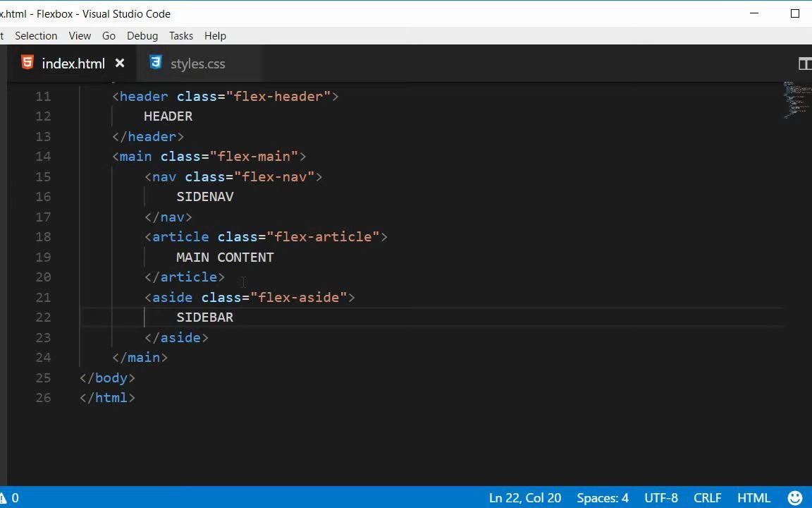Open the Selection menu

tap(36, 36)
